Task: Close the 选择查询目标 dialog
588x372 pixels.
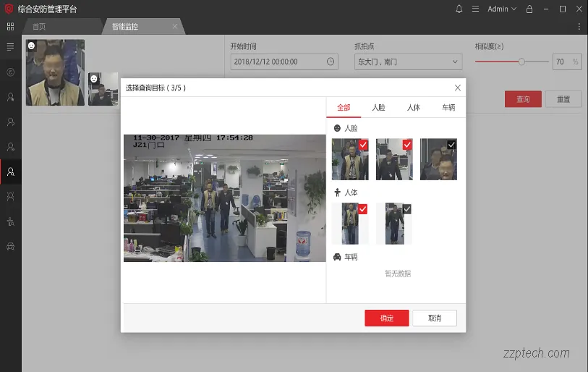Action: click(x=457, y=88)
